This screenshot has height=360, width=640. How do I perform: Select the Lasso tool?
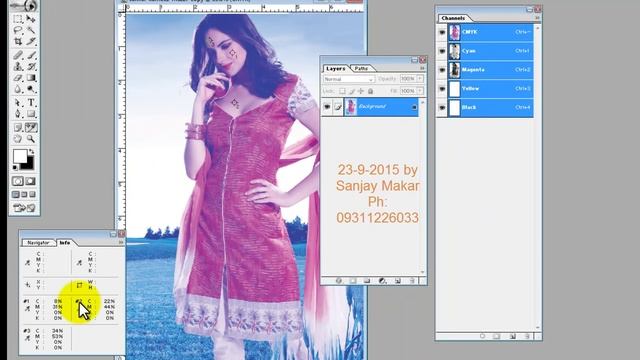pos(18,30)
